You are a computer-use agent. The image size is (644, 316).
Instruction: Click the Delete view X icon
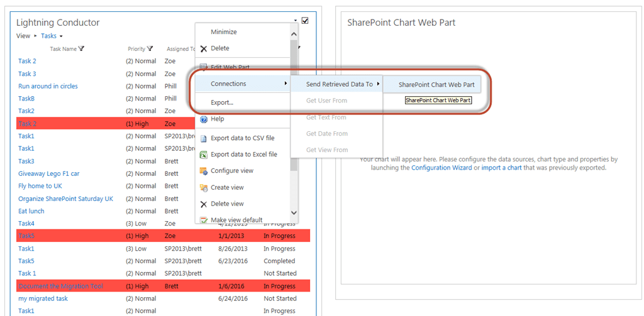pyautogui.click(x=203, y=204)
